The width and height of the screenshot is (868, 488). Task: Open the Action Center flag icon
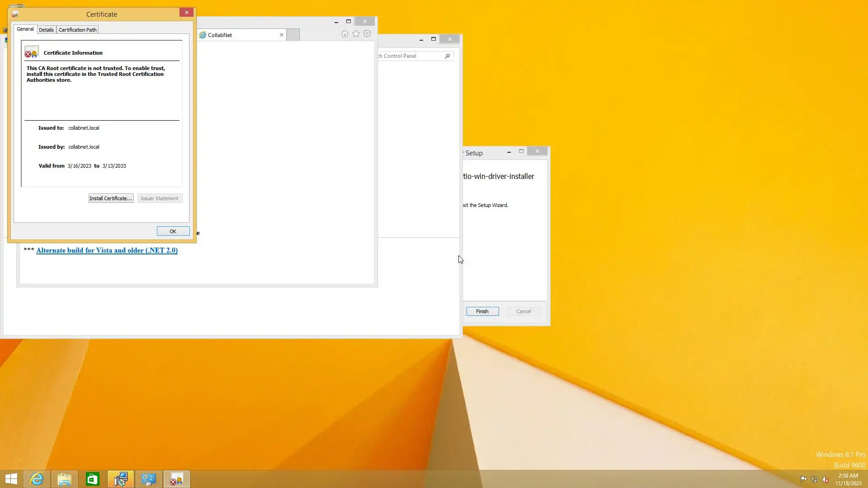point(803,479)
